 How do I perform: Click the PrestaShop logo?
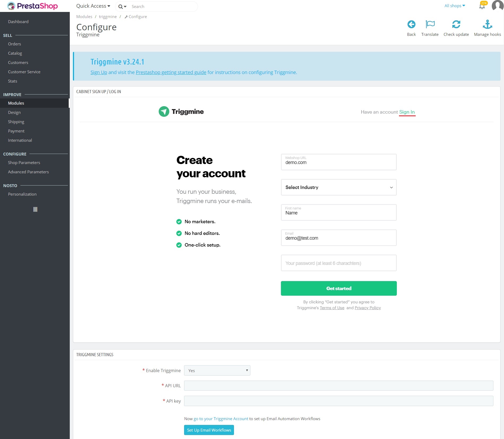pos(32,6)
